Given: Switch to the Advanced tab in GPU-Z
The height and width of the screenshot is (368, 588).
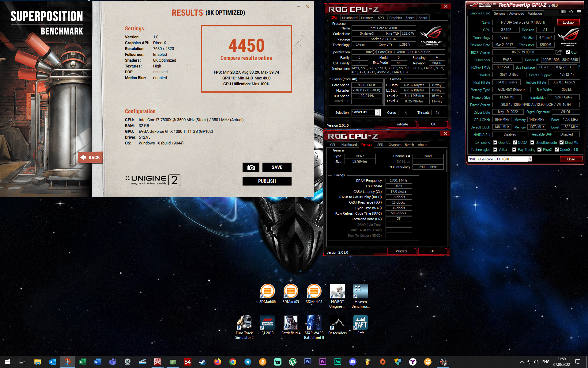Looking at the screenshot, I should click(516, 13).
